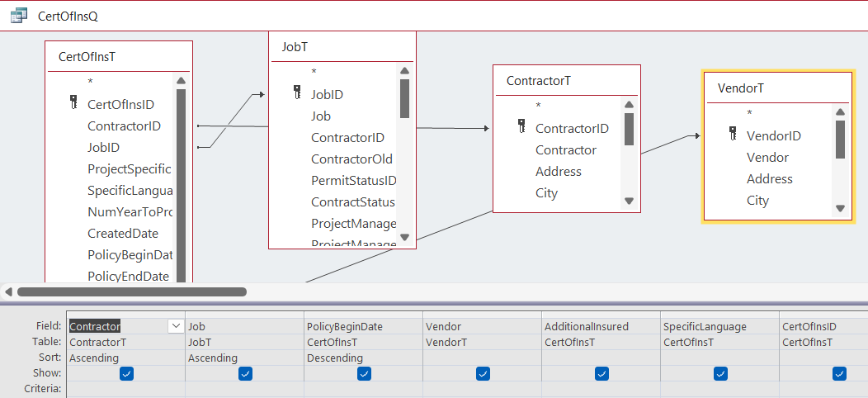
Task: Toggle the Show checkbox under PolicyBeginDate
Action: pyautogui.click(x=364, y=374)
